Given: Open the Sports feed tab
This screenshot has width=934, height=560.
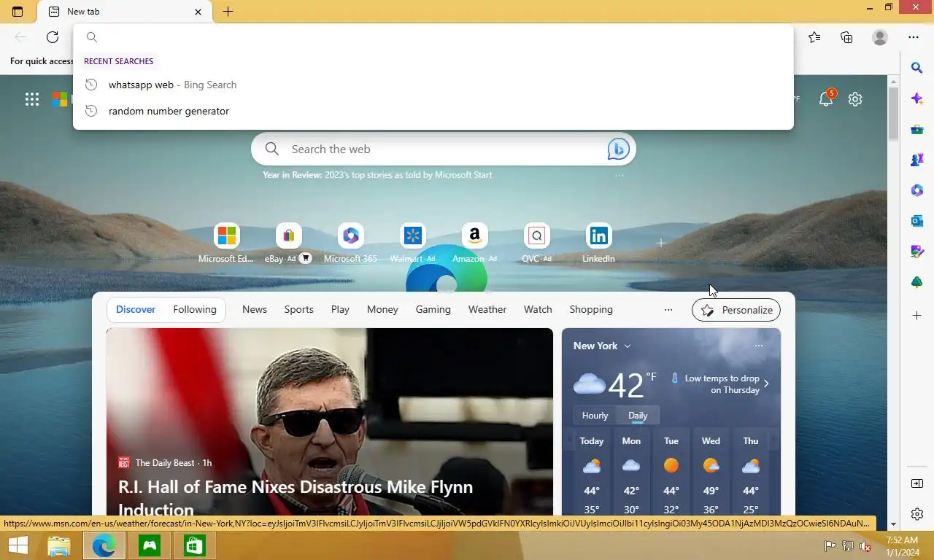Looking at the screenshot, I should [x=298, y=309].
